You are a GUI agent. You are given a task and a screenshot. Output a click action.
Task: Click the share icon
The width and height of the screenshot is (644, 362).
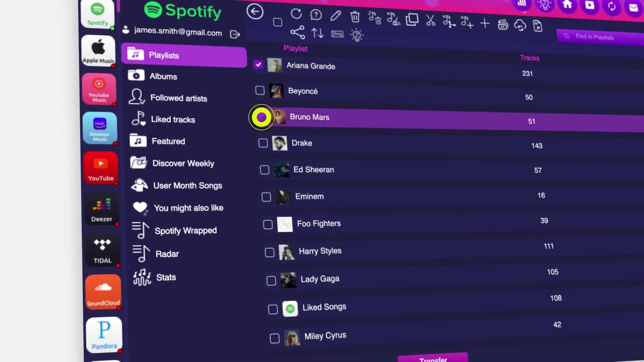(297, 32)
